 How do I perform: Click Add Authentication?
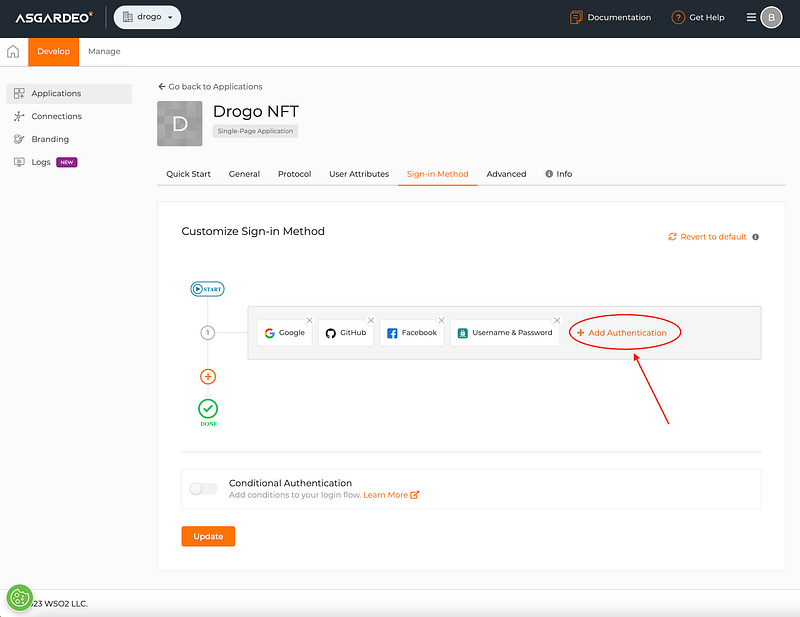point(622,333)
